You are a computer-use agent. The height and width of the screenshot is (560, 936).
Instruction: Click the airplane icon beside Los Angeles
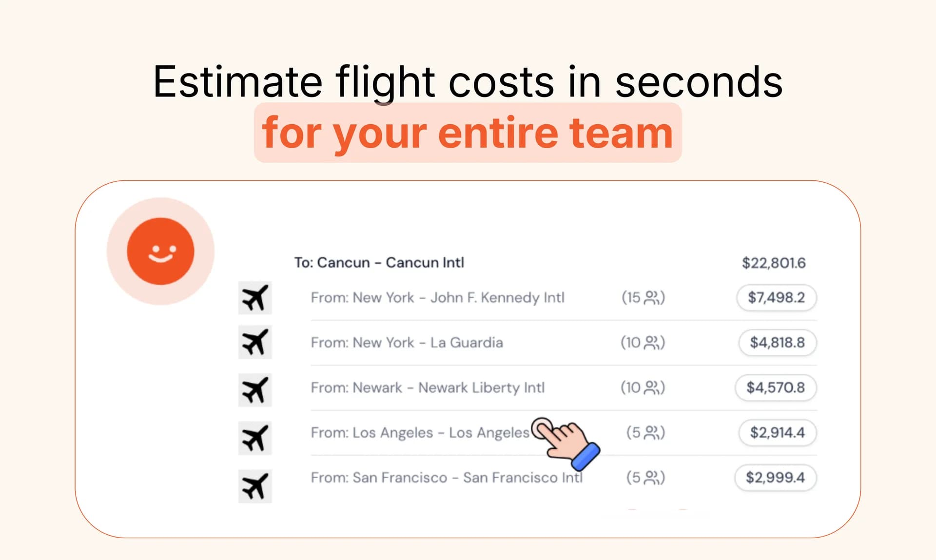tap(255, 438)
